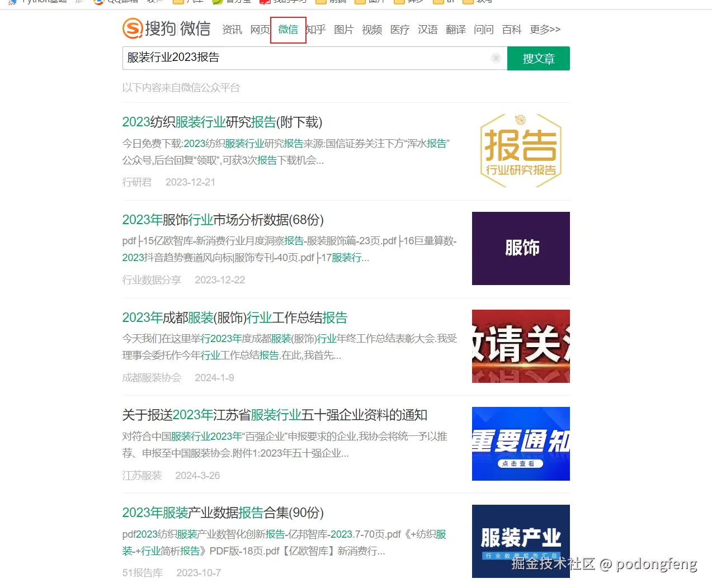Screen dimensions: 712x588
Task: Click the purple 服饰 thumbnail
Action: 521,248
